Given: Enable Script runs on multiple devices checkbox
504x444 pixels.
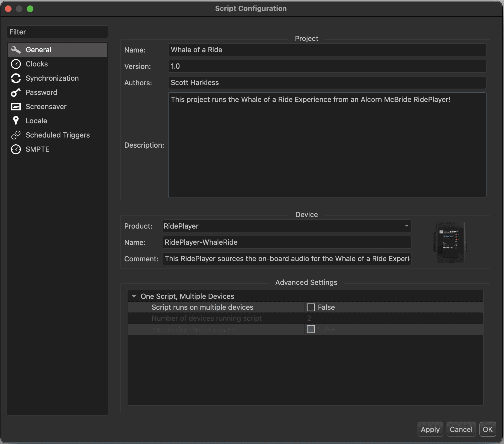Looking at the screenshot, I should point(311,307).
